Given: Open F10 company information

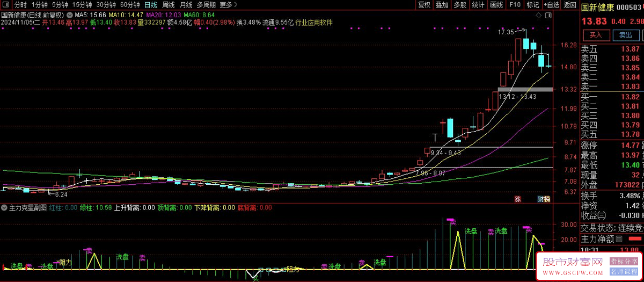Looking at the screenshot, I should click(x=515, y=5).
